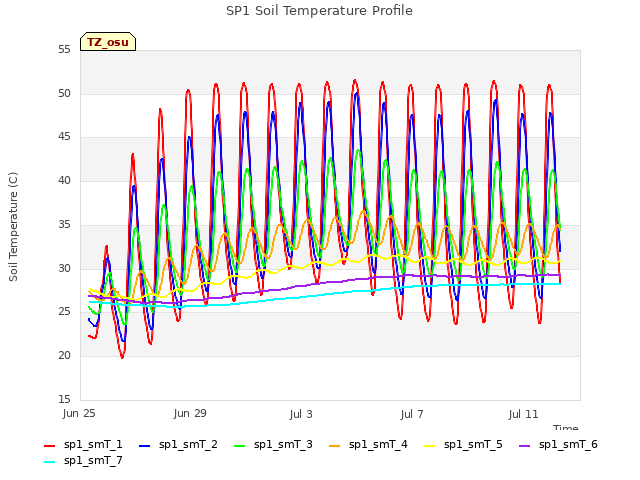Viewport: 640px width, 480px height.
Task: Click the 25 y-axis tick label
Action: (64, 312)
